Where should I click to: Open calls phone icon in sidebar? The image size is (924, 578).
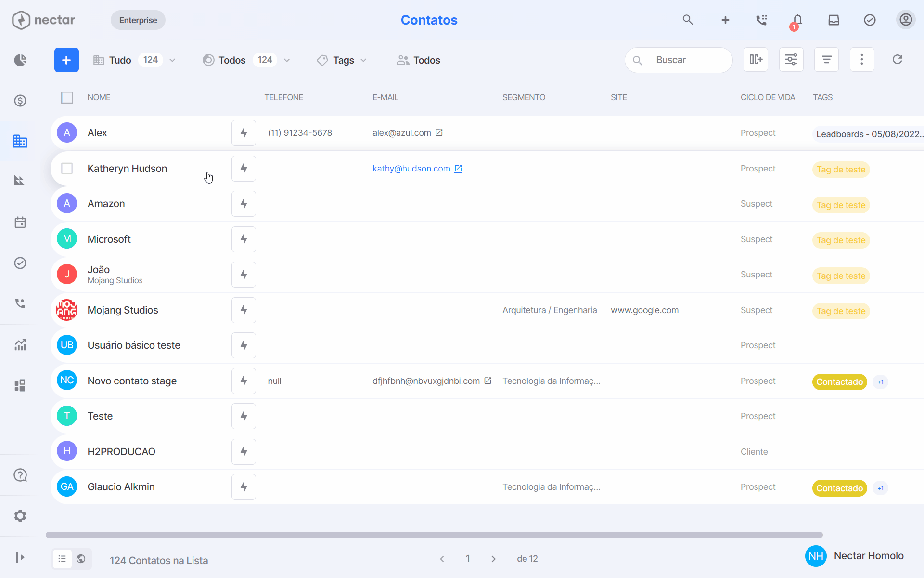point(20,303)
